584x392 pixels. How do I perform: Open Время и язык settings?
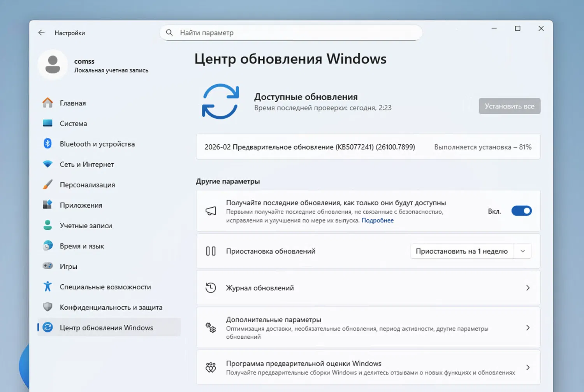tap(109, 246)
